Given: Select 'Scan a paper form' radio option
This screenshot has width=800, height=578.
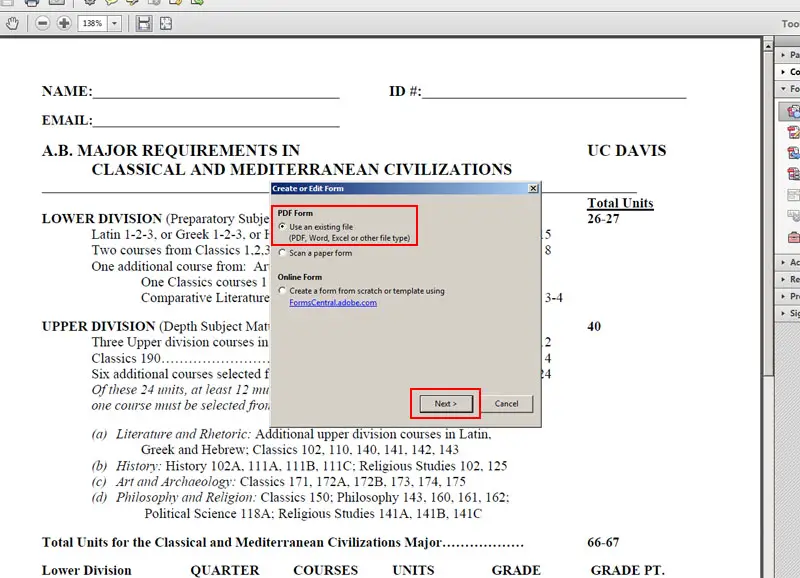Looking at the screenshot, I should (282, 253).
